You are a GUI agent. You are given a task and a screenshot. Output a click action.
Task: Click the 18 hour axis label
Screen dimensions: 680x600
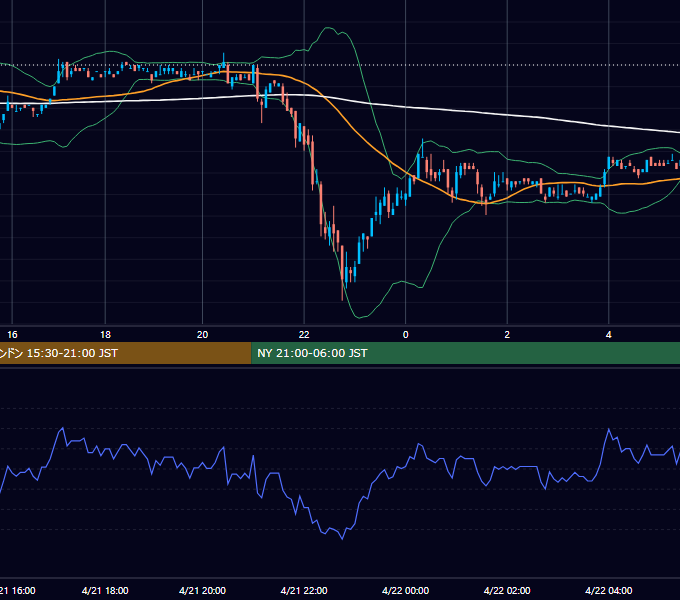point(105,335)
